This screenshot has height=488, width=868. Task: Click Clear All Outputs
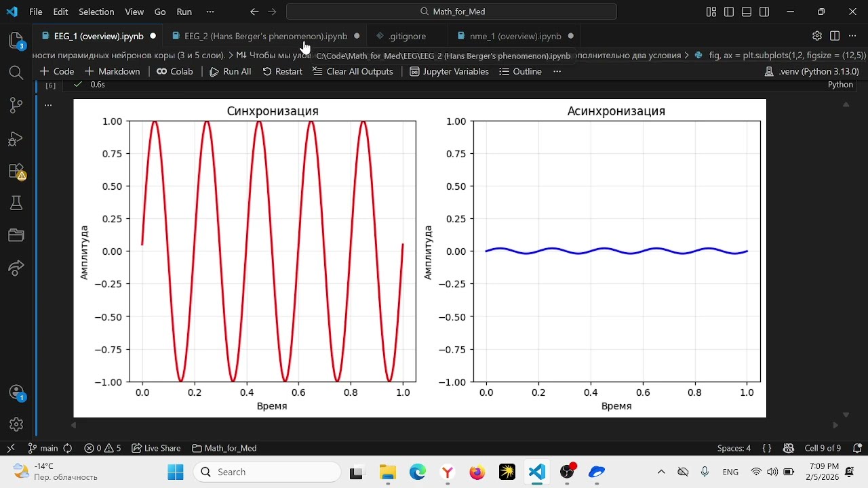(353, 71)
